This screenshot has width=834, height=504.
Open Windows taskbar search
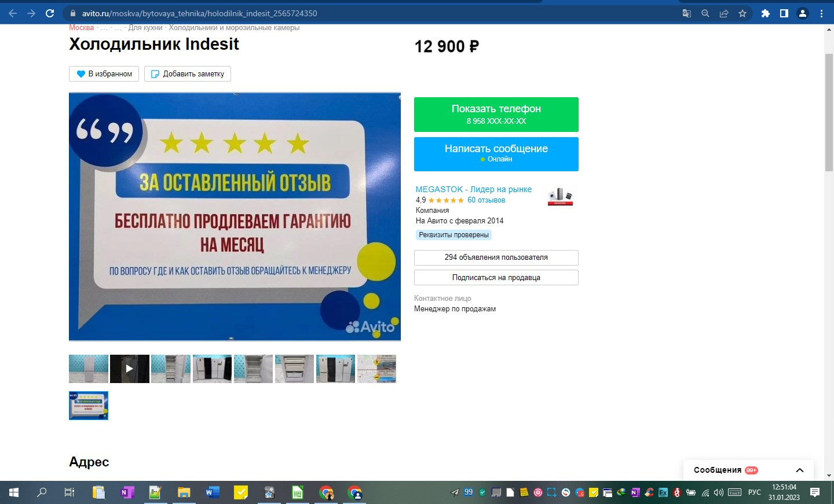(x=42, y=492)
